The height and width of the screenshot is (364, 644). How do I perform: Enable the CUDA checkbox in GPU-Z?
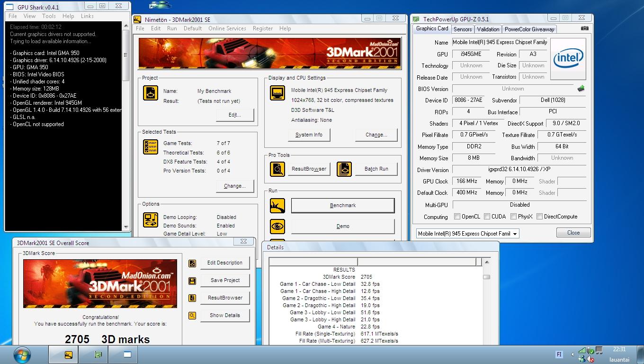tap(487, 217)
